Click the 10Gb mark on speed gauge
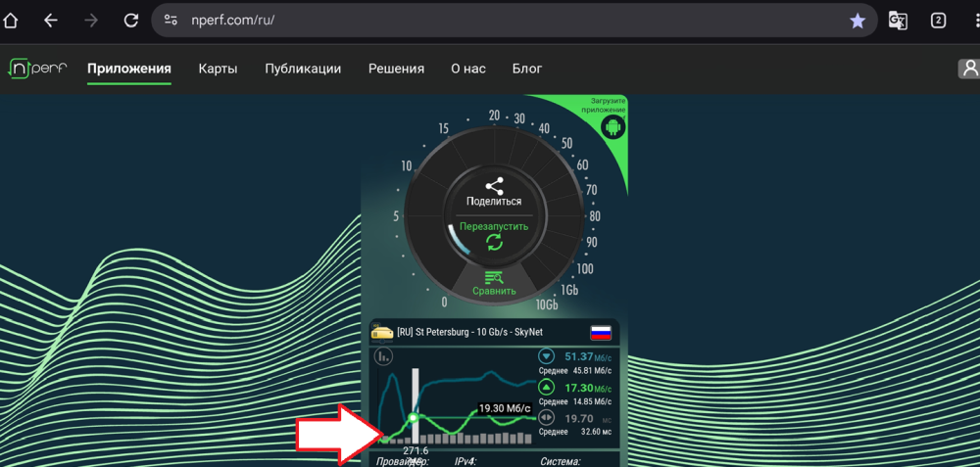The image size is (980, 467). point(547,305)
